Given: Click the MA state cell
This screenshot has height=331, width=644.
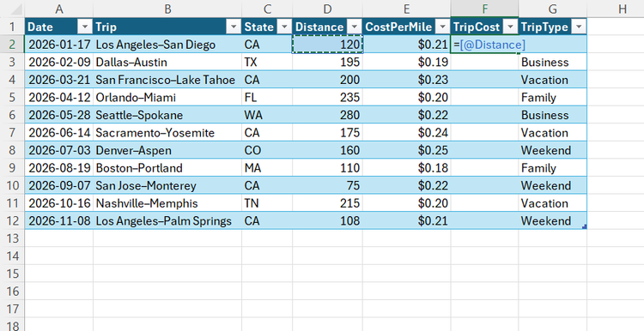Looking at the screenshot, I should point(267,168).
